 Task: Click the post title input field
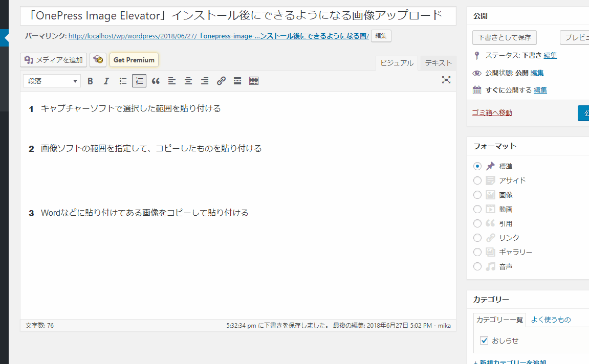click(x=238, y=15)
